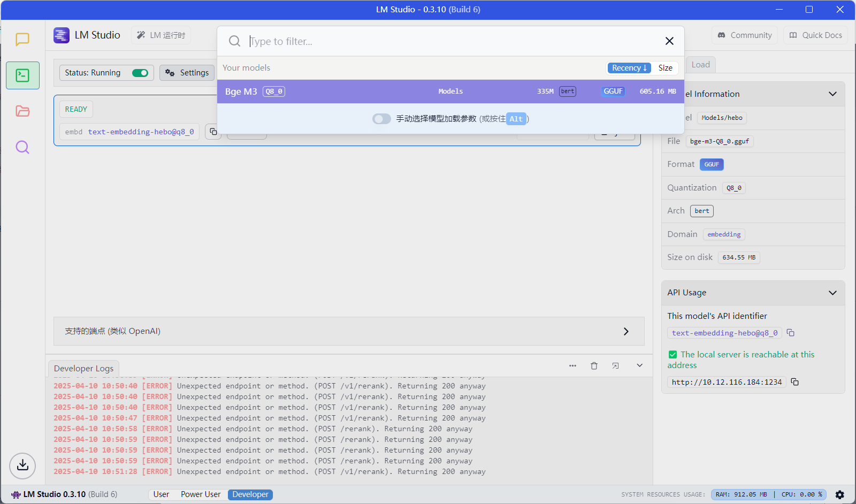The image size is (856, 504).
Task: Click the RAM: 912.05 MB usage indicator
Action: pos(741,495)
